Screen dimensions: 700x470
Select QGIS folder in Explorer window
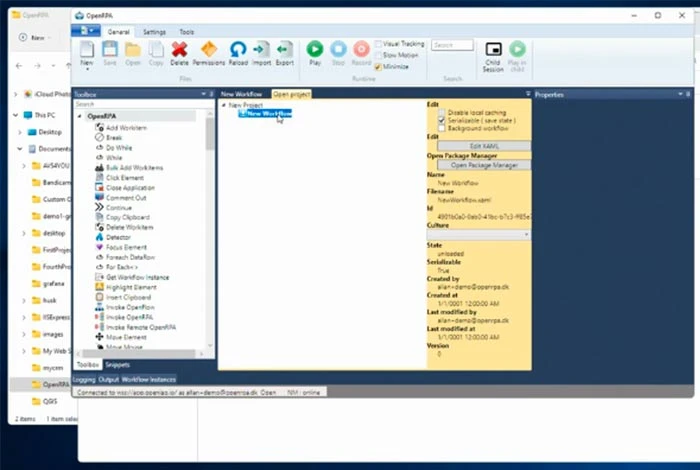(x=45, y=401)
